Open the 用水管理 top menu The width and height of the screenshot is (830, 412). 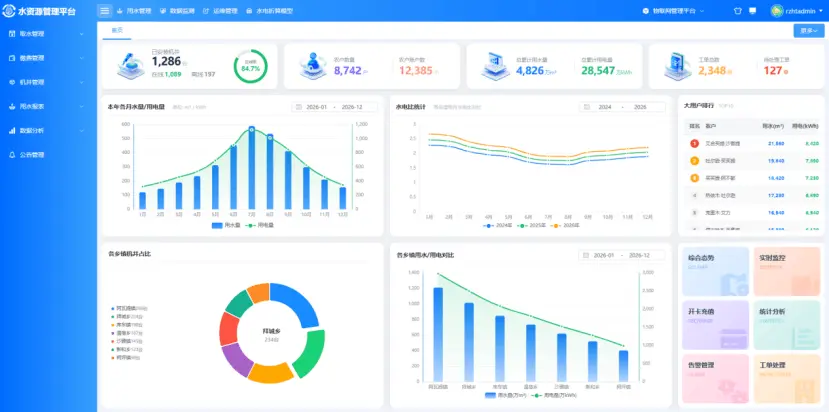(x=133, y=11)
